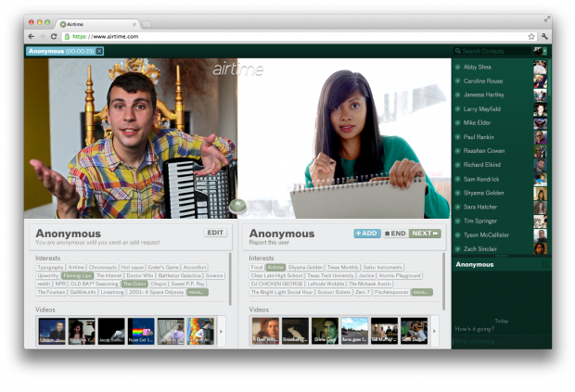Show next videos in right carousel
The image size is (575, 392).
(434, 331)
